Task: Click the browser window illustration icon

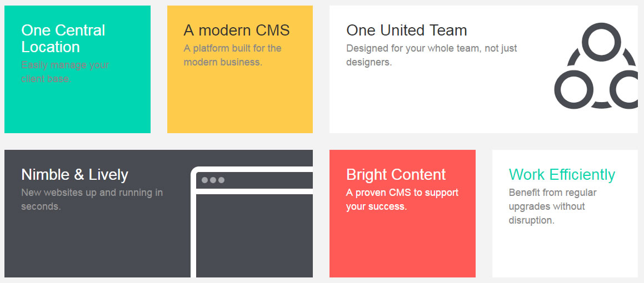Action: tap(252, 222)
